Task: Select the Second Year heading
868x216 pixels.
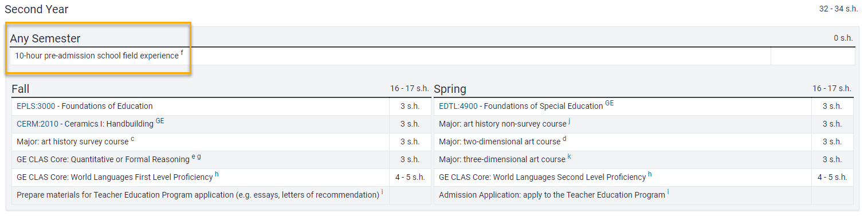Action: 37,9
